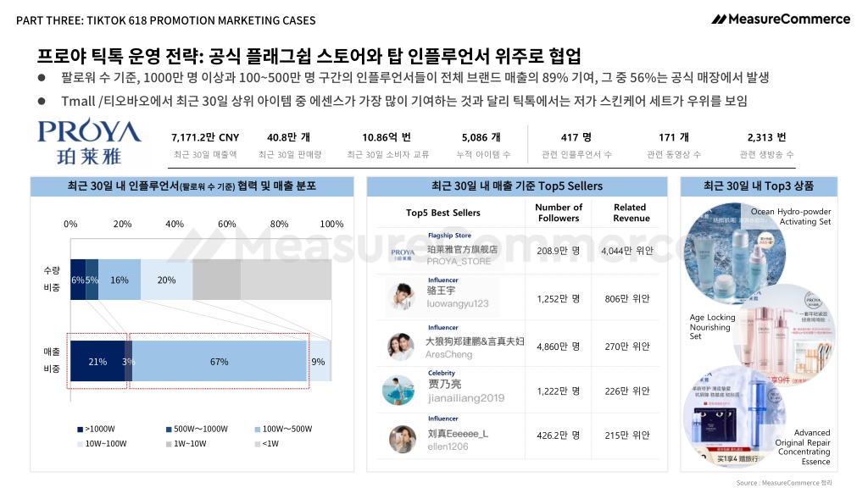Select the 417 명 related influencers figure
The image size is (868, 488).
pos(576,137)
